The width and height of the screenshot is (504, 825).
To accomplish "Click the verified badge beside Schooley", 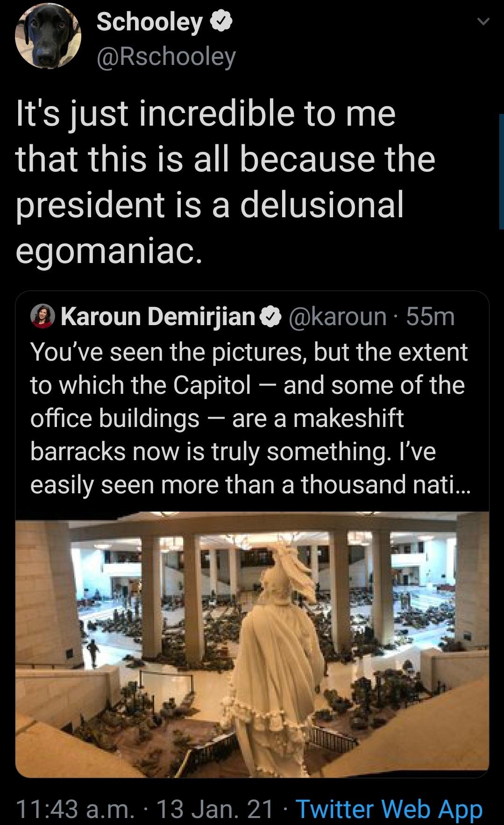I will click(x=221, y=21).
